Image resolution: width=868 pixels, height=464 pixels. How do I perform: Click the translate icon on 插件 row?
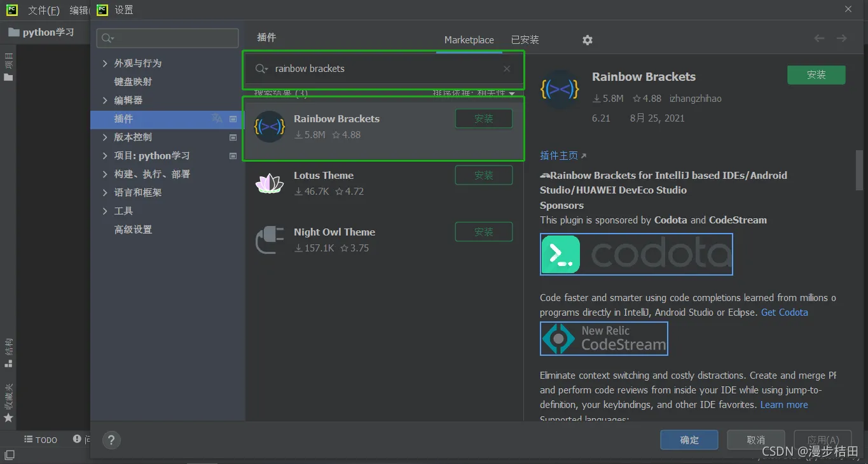(217, 118)
